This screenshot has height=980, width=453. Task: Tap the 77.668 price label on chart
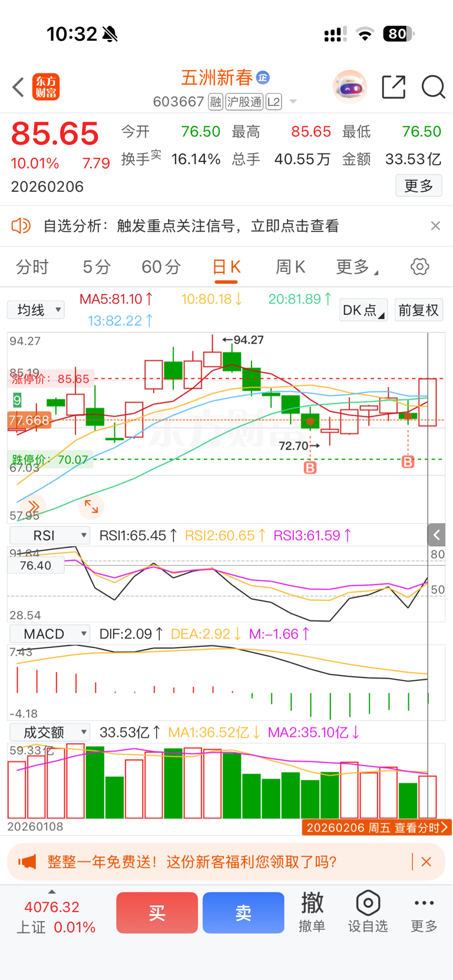click(x=29, y=420)
